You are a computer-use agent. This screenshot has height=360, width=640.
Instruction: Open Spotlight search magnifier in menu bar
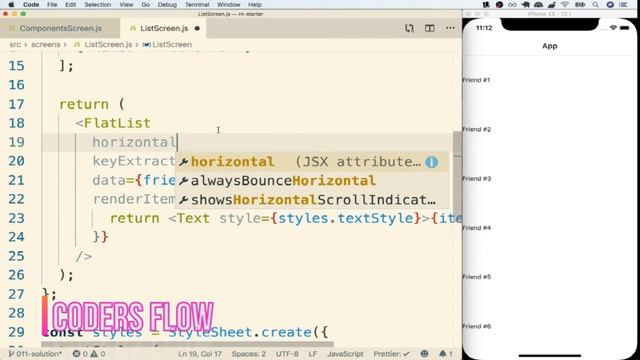click(596, 4)
